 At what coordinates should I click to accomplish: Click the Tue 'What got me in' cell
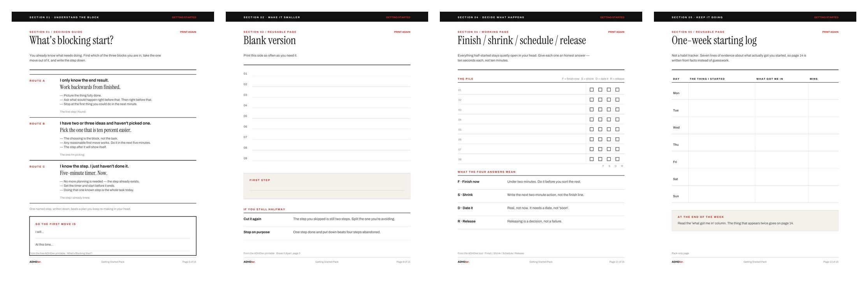click(782, 108)
